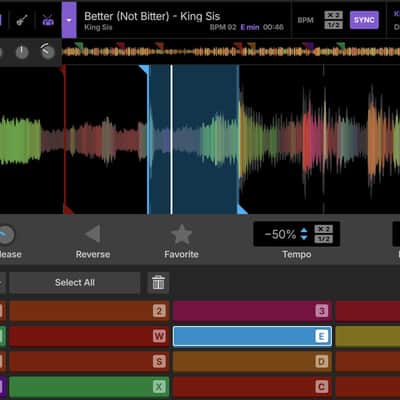Toggle the SYNC button
The height and width of the screenshot is (400, 400).
tap(364, 20)
